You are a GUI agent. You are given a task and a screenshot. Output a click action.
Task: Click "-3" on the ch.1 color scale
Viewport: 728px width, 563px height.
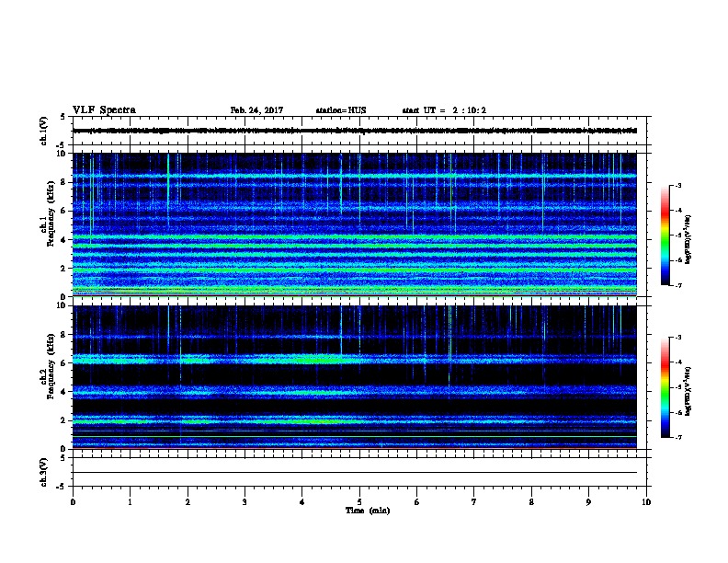[x=677, y=185]
